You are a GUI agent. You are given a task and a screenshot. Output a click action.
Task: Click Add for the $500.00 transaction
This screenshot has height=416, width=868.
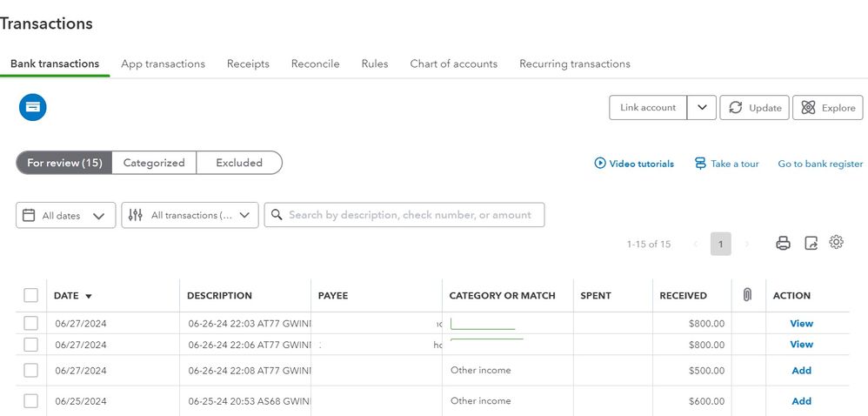pos(802,371)
